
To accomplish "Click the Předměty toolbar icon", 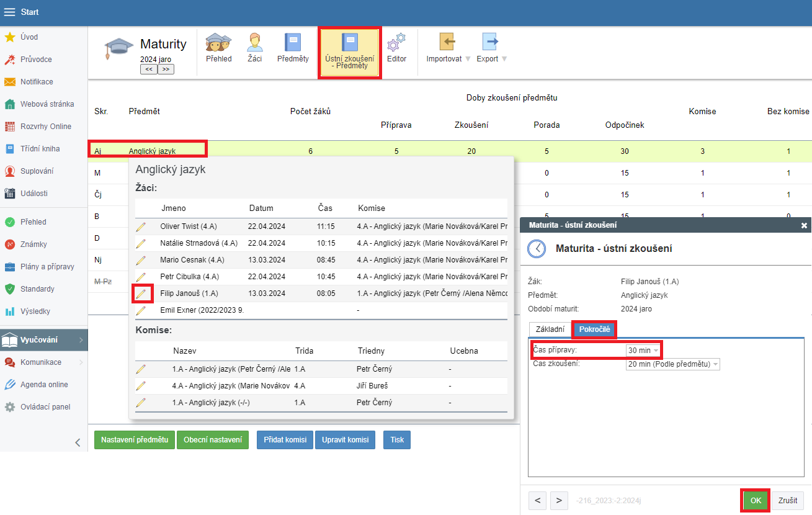I will click(293, 48).
